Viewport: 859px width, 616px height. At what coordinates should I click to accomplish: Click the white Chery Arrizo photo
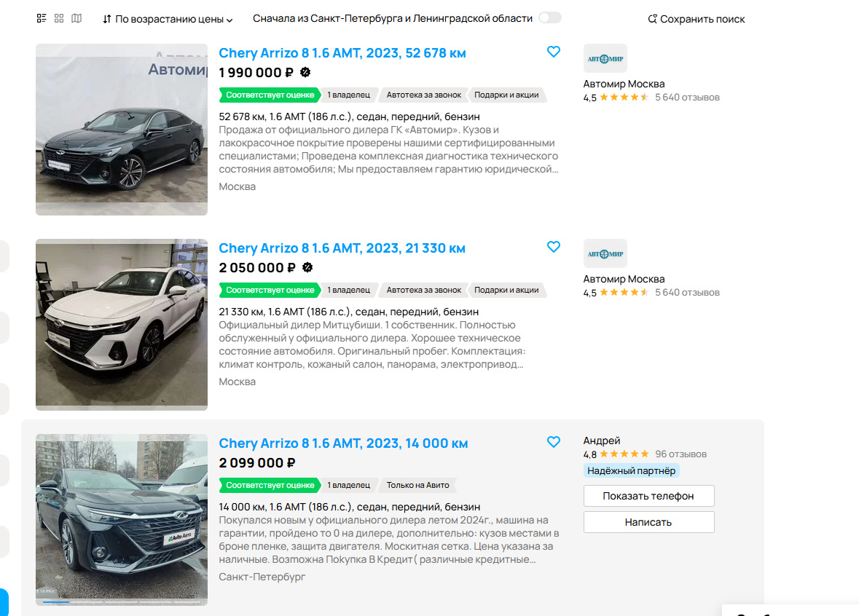[122, 325]
